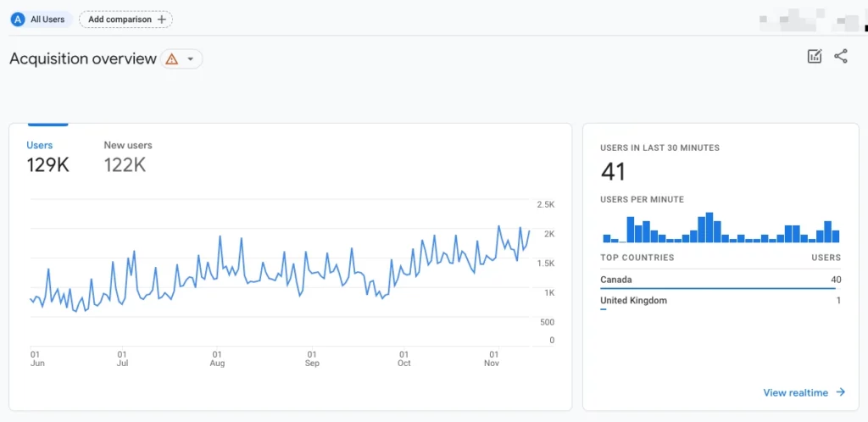
Task: Click the 01 Jun axis label
Action: coord(37,358)
